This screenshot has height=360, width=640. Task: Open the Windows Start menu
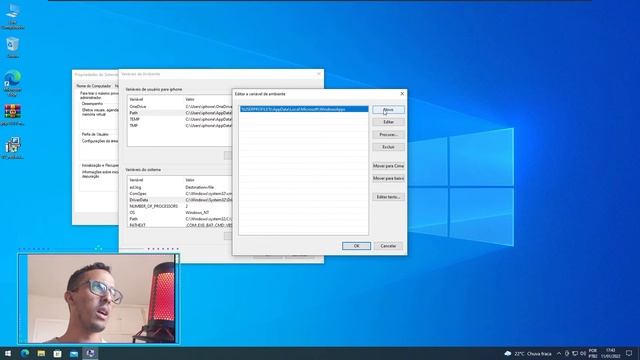(x=8, y=353)
